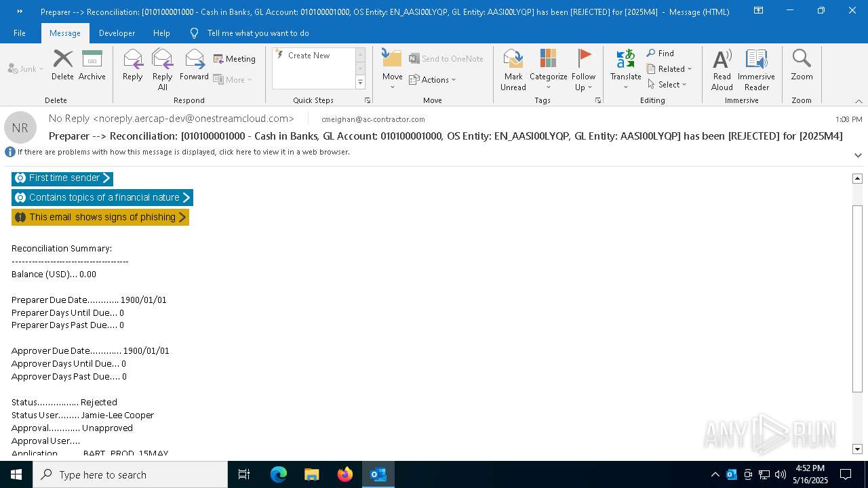Expand the message header
The image size is (868, 488).
tap(858, 155)
